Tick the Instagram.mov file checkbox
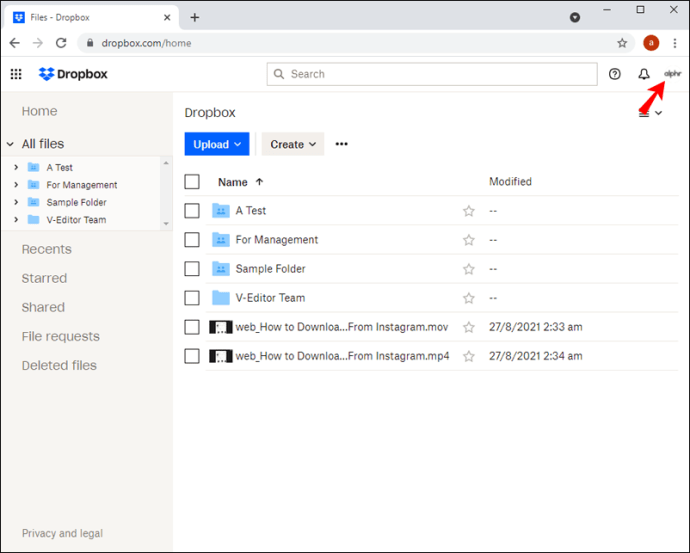690x553 pixels. tap(192, 327)
